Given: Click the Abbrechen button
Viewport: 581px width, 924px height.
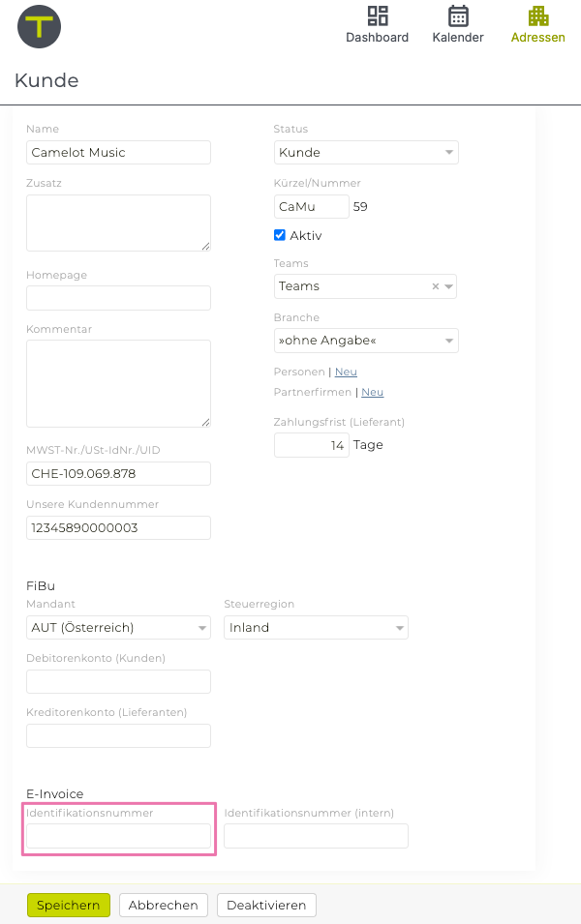Looking at the screenshot, I should click(x=163, y=906).
